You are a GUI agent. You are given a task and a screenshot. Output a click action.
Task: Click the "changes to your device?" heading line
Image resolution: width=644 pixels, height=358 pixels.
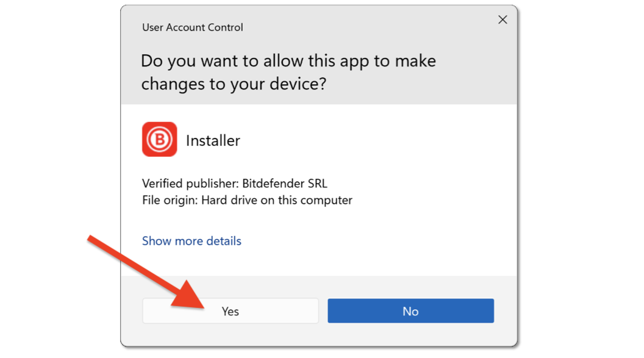pyautogui.click(x=234, y=84)
